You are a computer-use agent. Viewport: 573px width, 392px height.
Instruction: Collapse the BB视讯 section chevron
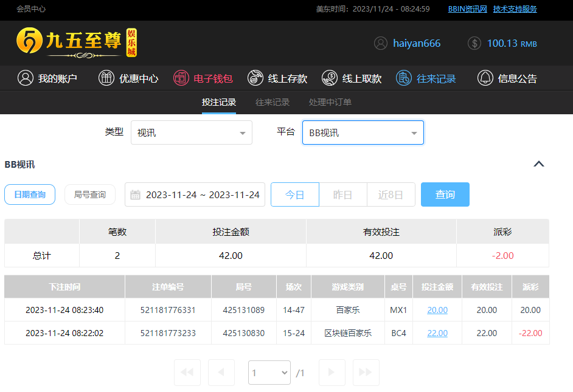point(538,164)
